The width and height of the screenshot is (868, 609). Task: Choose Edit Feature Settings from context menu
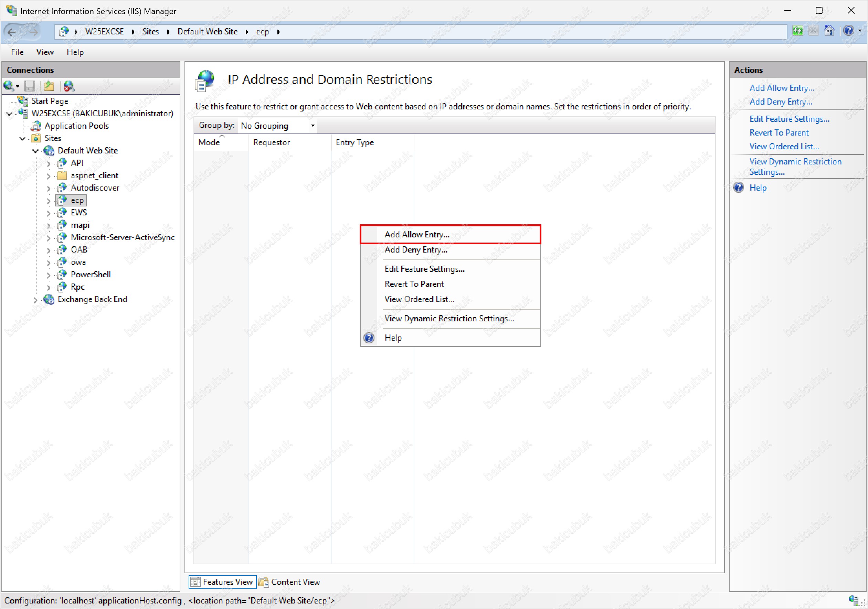450,269
